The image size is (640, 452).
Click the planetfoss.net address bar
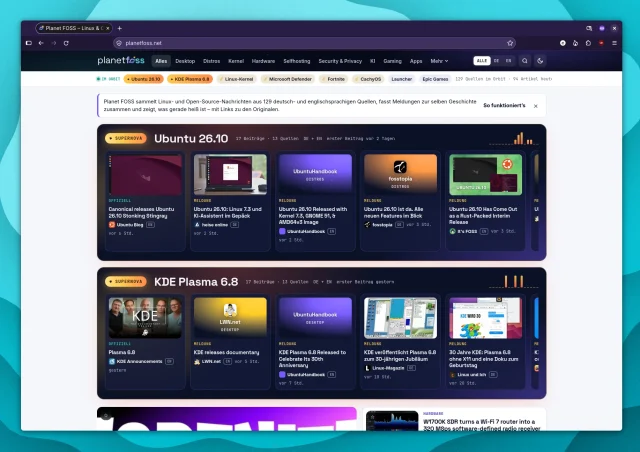click(x=314, y=43)
